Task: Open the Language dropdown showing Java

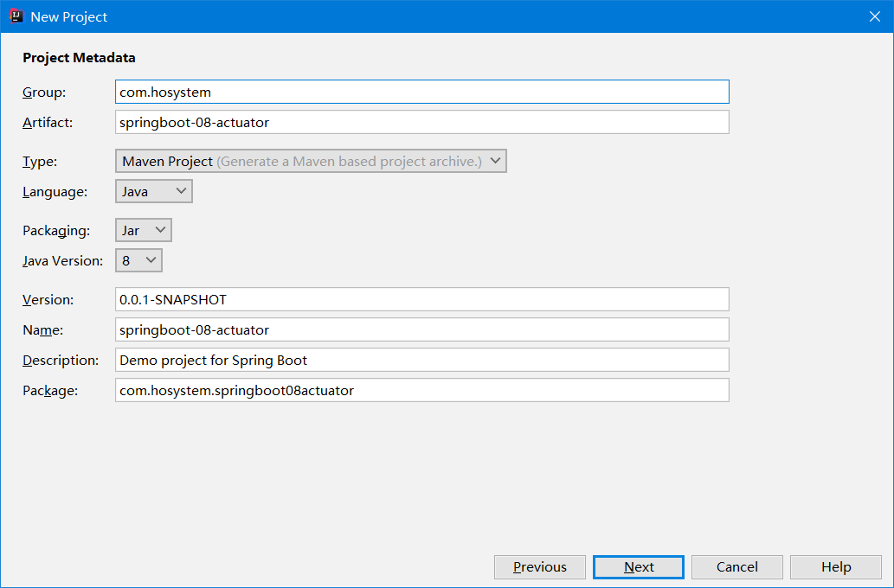Action: click(x=154, y=191)
